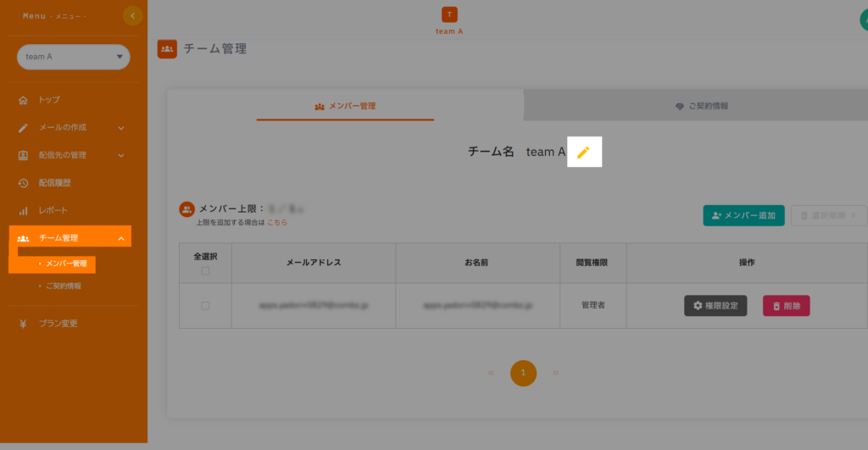This screenshot has width=868, height=450.
Task: Click the address book icon beside 配信先の管理
Action: click(x=24, y=155)
